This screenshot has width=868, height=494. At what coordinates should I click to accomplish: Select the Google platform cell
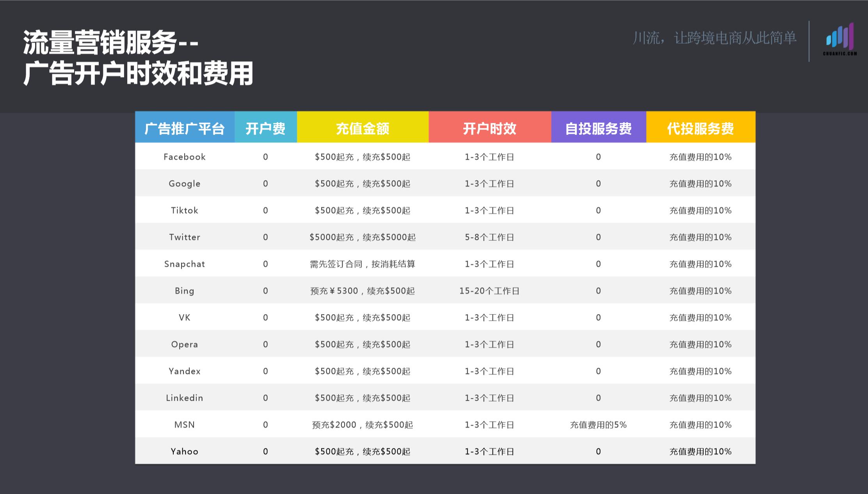pos(185,184)
